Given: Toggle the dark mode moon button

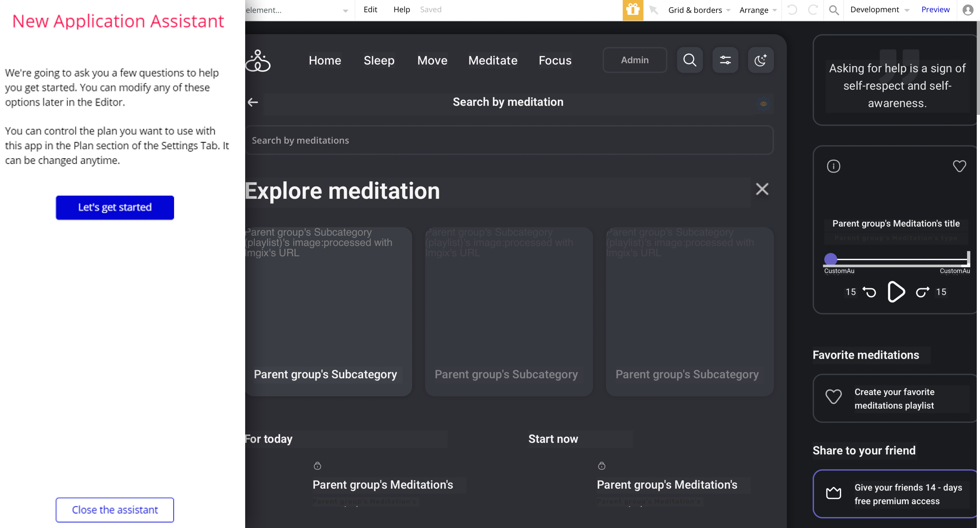Looking at the screenshot, I should [x=760, y=60].
